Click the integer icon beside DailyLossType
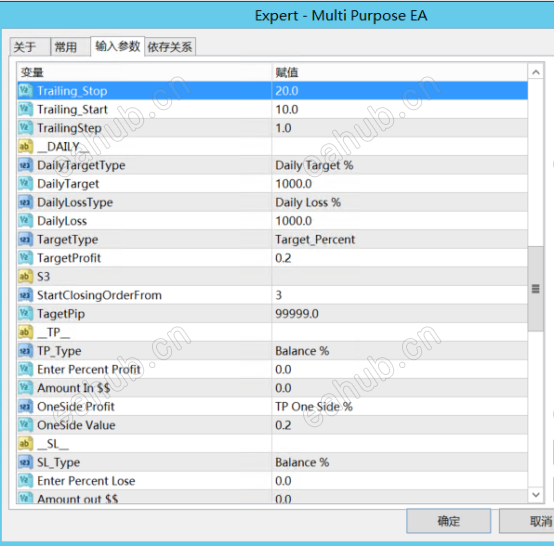The width and height of the screenshot is (554, 547). [25, 202]
